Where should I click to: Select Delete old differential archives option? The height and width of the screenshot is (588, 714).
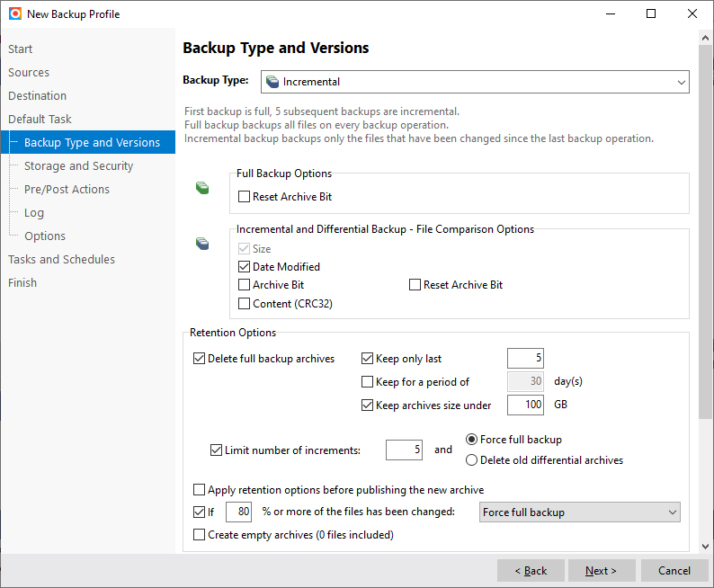tap(472, 460)
